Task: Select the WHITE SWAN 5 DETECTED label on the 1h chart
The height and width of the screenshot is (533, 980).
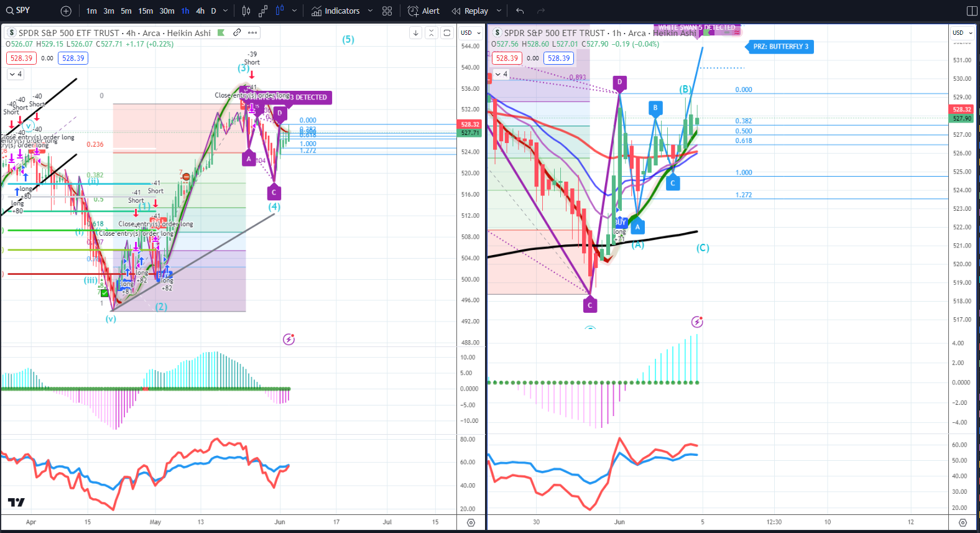Action: click(x=697, y=28)
